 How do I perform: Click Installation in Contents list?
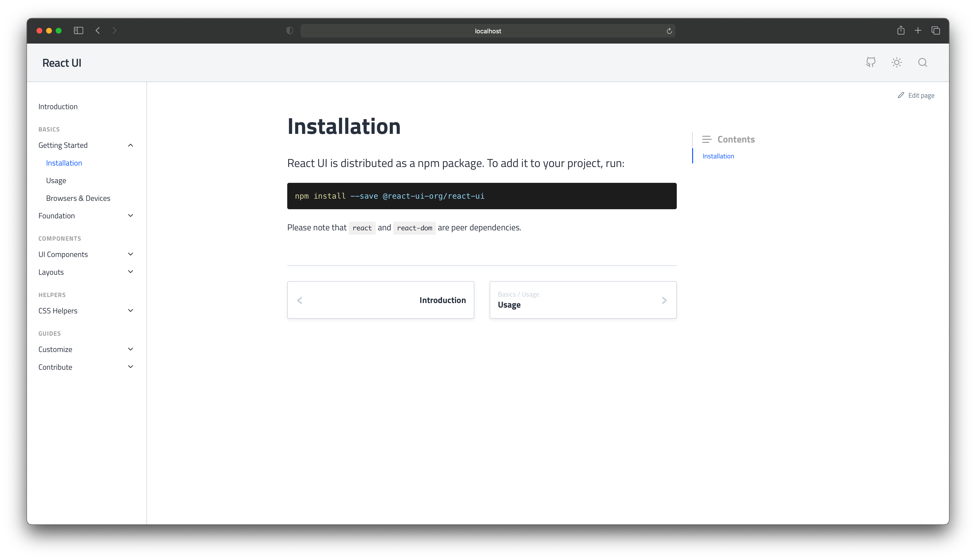click(718, 156)
